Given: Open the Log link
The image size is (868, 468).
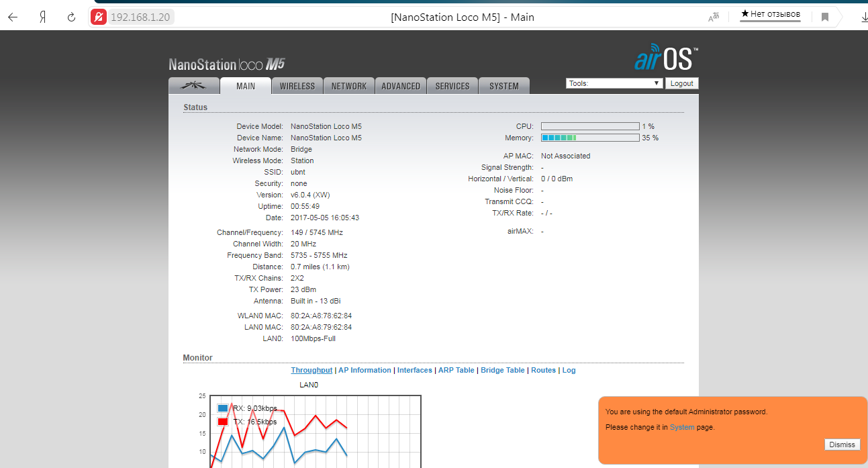Looking at the screenshot, I should click(x=569, y=370).
